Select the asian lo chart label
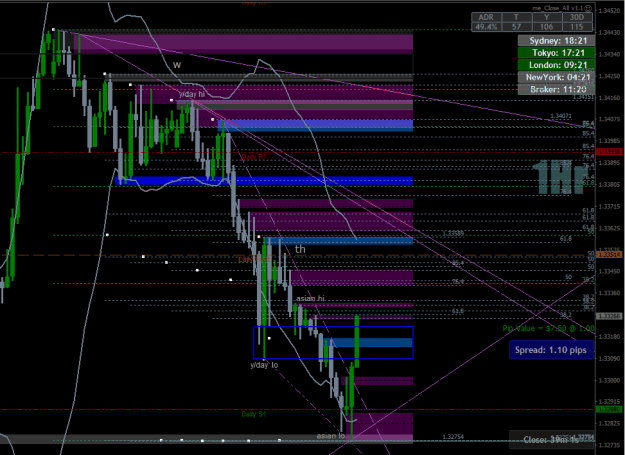 pos(330,436)
